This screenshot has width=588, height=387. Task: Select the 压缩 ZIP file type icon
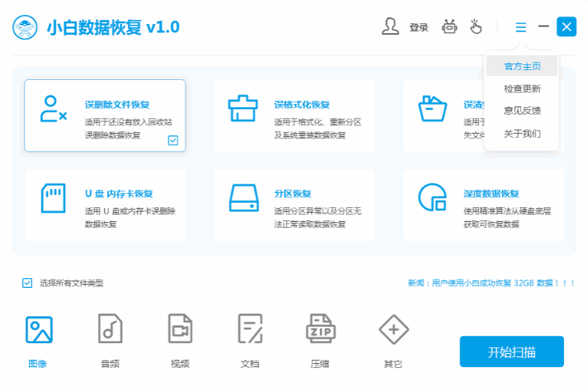(x=321, y=328)
